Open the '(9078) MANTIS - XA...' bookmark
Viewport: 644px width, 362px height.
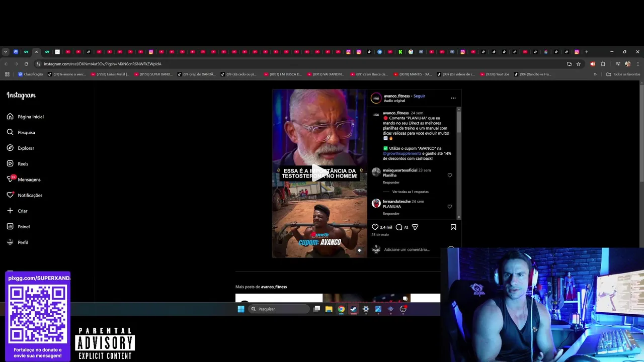click(412, 74)
